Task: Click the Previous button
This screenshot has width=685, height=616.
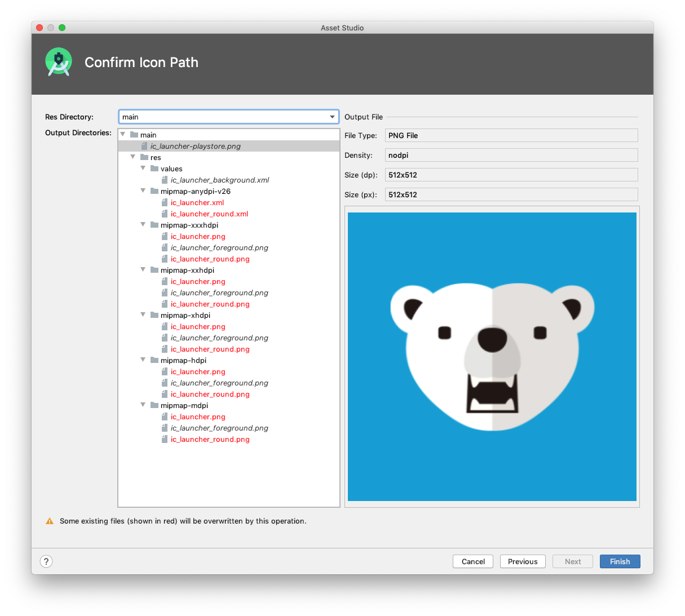Action: click(522, 561)
